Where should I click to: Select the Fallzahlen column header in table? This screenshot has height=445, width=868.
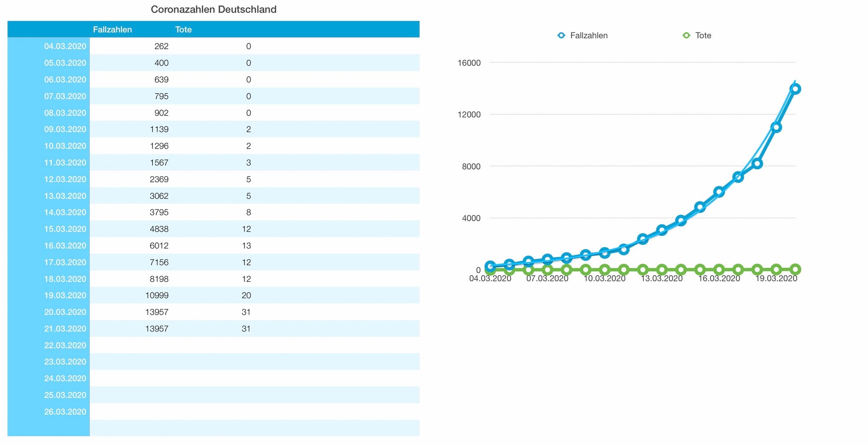click(x=112, y=29)
